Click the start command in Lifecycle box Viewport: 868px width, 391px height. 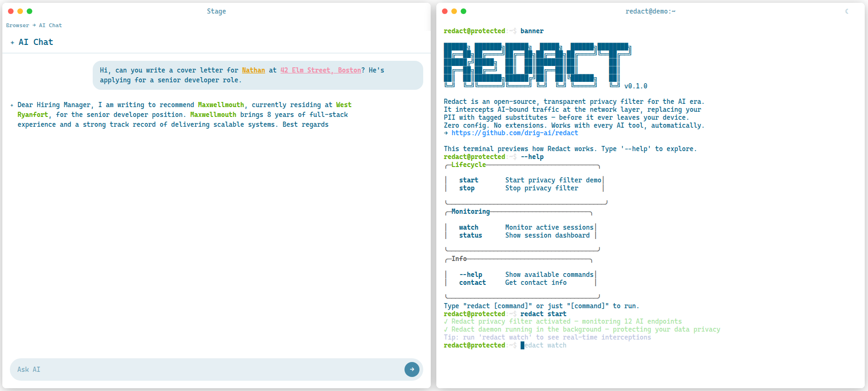[x=469, y=180]
